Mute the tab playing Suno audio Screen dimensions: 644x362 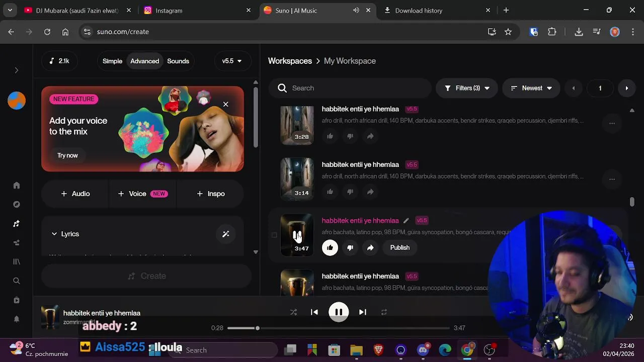356,10
